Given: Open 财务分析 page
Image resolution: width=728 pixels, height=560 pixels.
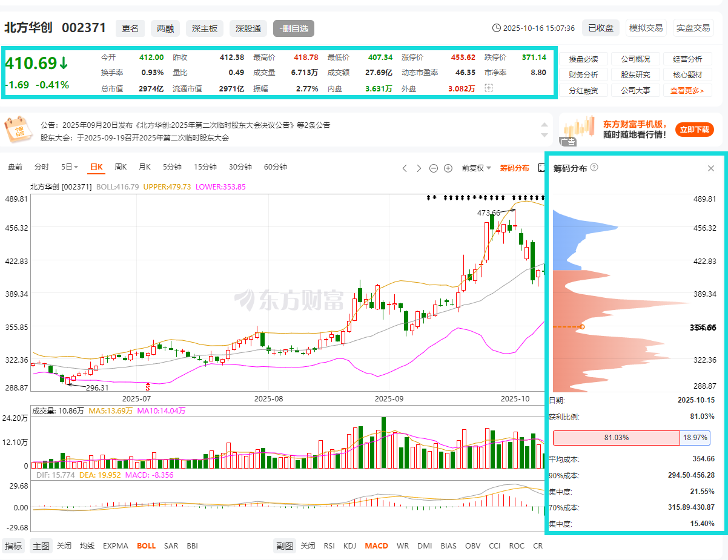Looking at the screenshot, I should (583, 74).
